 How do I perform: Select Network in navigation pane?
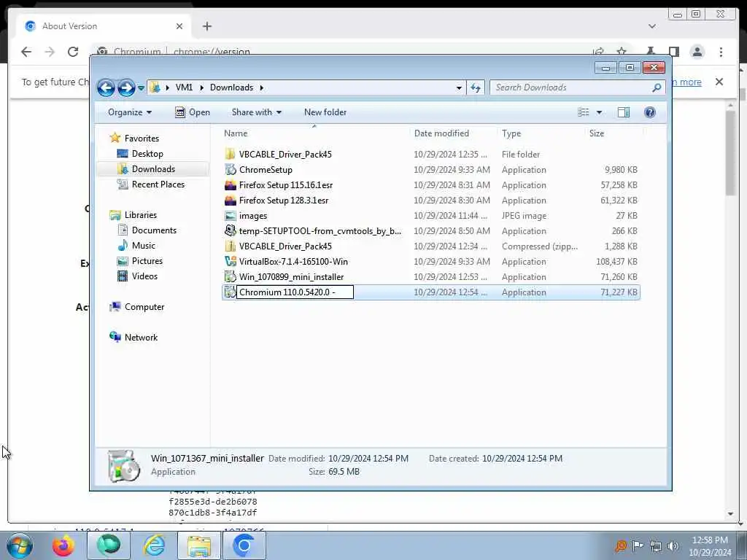coord(141,338)
